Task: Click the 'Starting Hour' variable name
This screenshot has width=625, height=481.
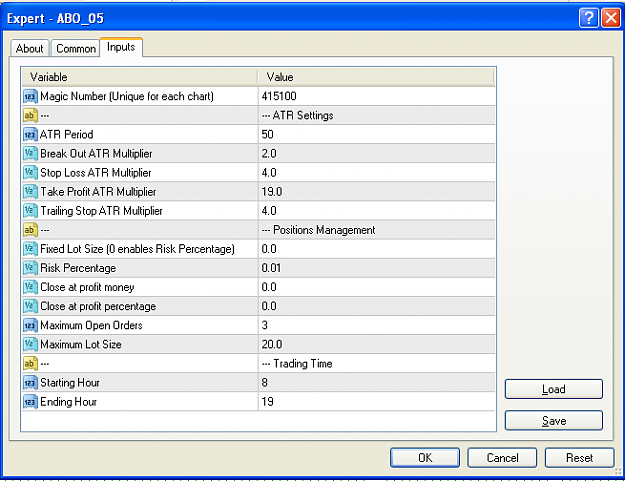Action: [70, 383]
